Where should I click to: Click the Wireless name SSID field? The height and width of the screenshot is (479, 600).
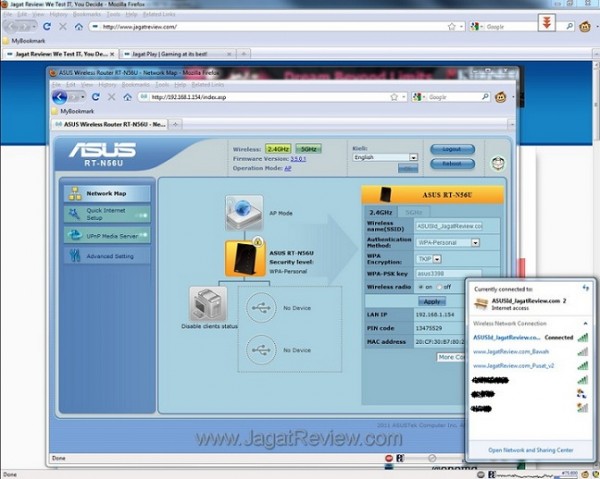click(x=449, y=226)
